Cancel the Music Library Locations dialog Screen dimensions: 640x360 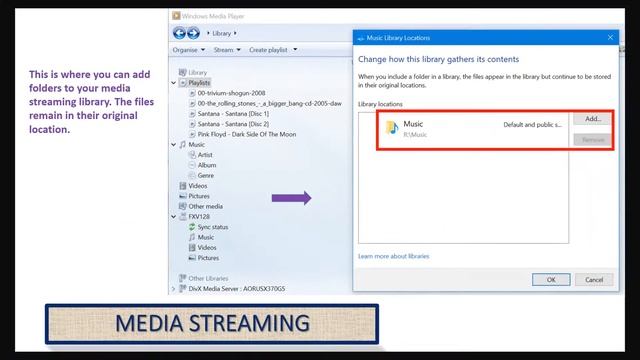[x=594, y=280]
